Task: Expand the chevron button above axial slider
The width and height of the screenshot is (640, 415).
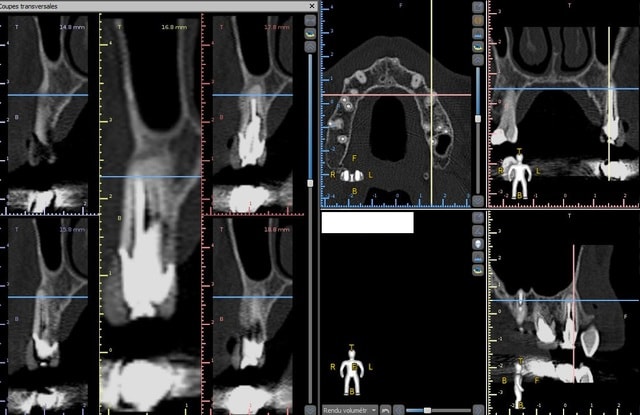Action: [478, 60]
